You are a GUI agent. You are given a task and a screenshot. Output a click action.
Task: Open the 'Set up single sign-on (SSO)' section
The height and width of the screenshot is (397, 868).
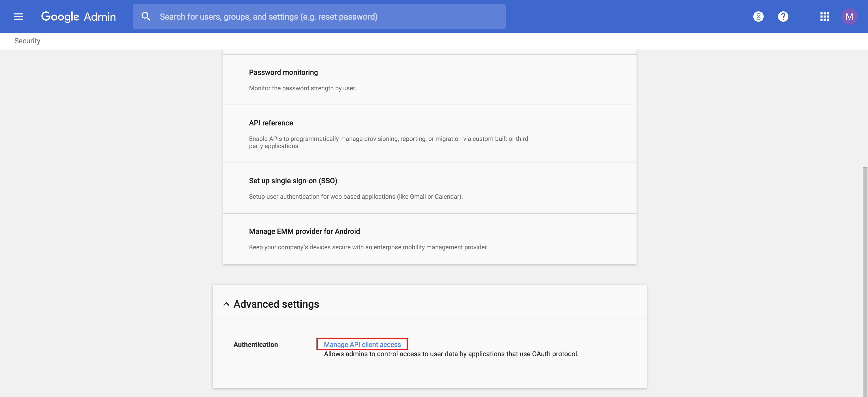point(292,180)
